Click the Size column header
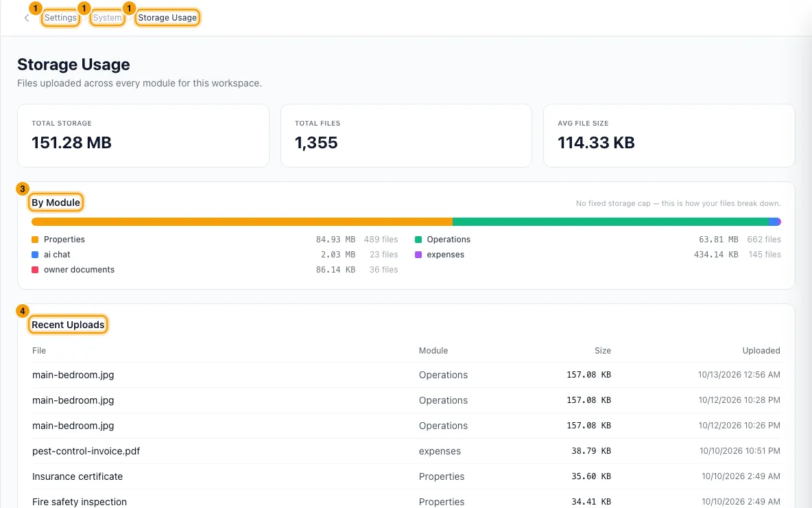The height and width of the screenshot is (508, 812). click(603, 351)
